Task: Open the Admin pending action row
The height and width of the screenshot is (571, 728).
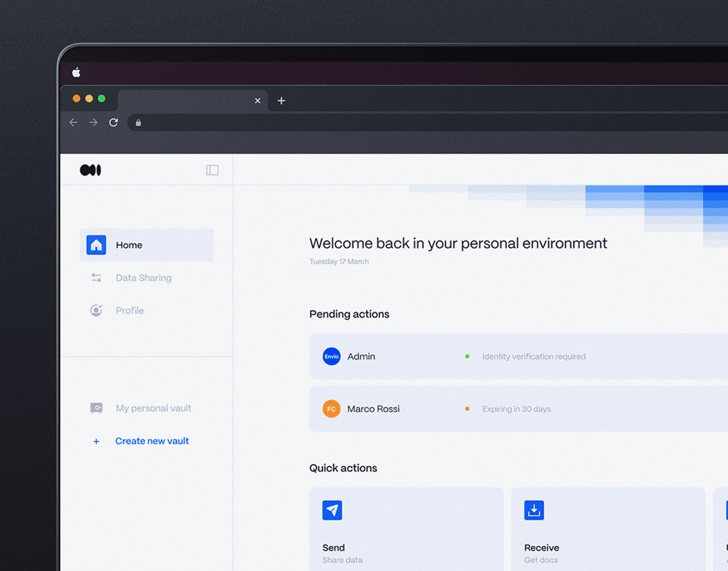Action: tap(518, 356)
